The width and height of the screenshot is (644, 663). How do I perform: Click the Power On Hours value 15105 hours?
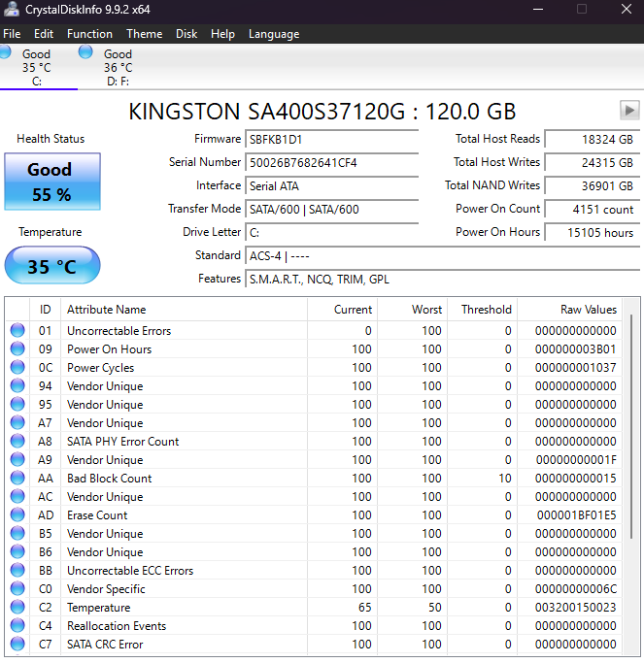(592, 233)
